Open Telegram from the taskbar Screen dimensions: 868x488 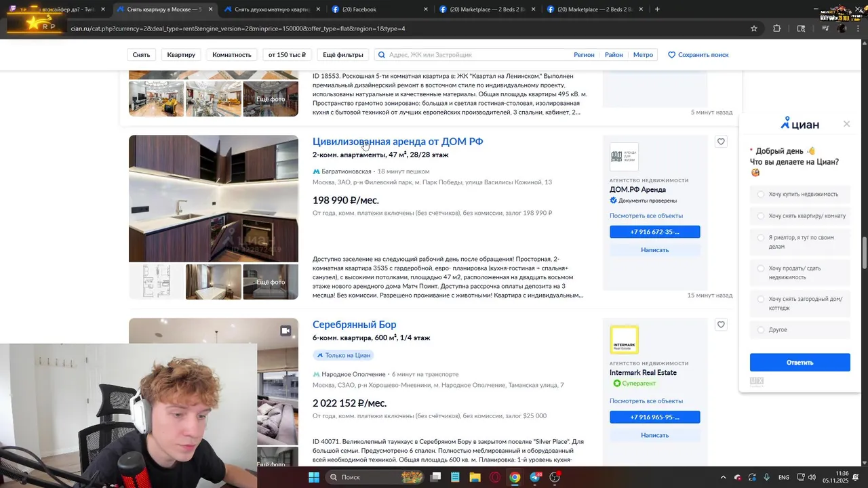coord(535,477)
